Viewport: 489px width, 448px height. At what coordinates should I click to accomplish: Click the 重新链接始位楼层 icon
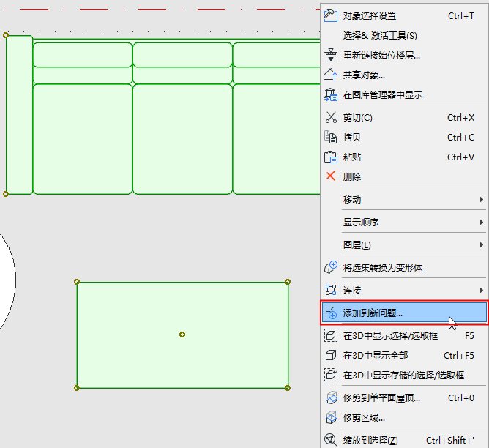tap(331, 55)
